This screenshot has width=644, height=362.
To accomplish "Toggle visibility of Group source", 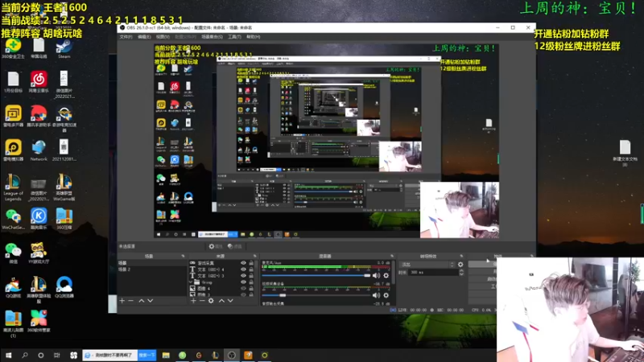I will coord(243,282).
